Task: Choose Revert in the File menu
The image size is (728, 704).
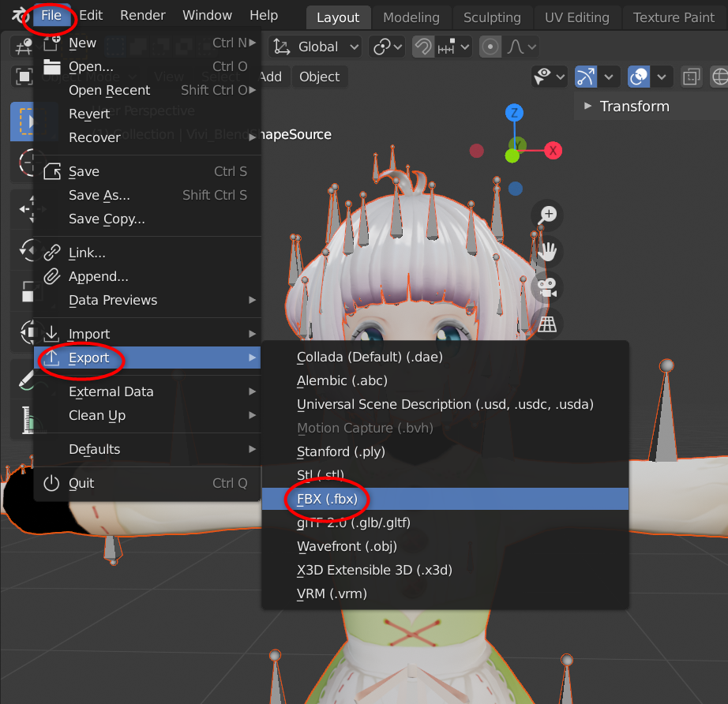Action: click(147, 114)
